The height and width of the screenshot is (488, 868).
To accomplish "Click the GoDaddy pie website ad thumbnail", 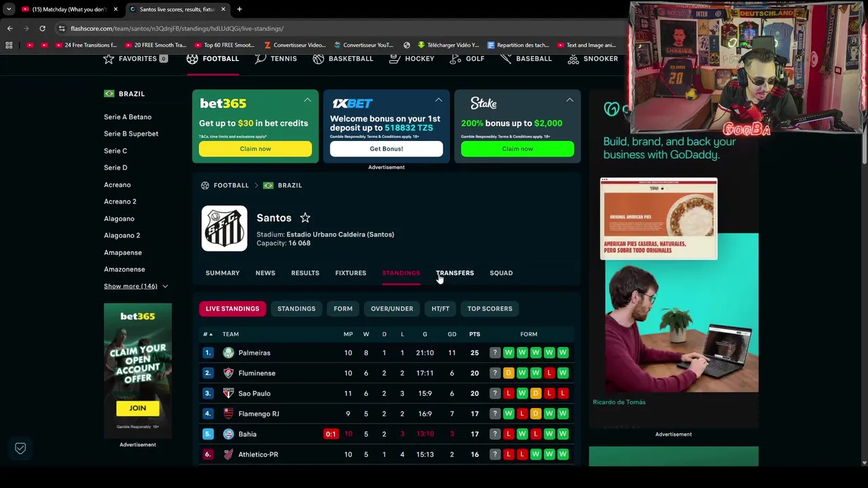I will (x=658, y=219).
